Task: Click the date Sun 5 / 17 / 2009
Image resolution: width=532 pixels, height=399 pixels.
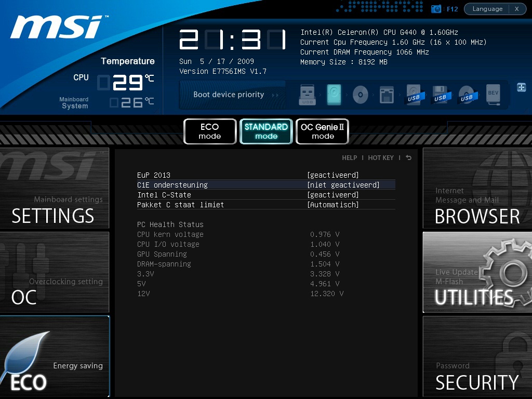Action: click(x=217, y=61)
